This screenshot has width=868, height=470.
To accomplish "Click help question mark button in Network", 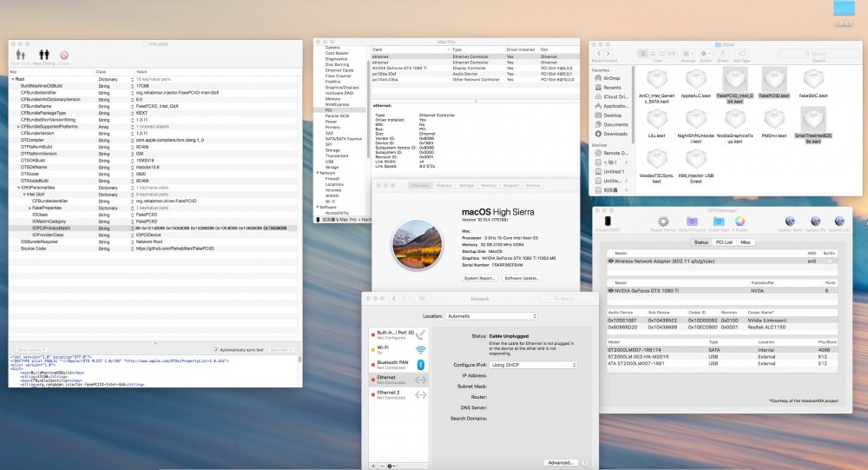I will point(585,462).
